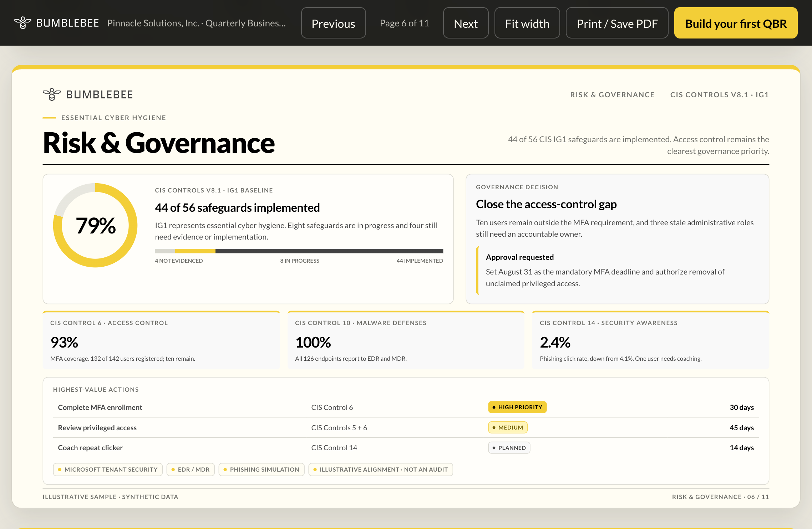The width and height of the screenshot is (812, 529).
Task: Click Build your first QBR
Action: [x=736, y=23]
